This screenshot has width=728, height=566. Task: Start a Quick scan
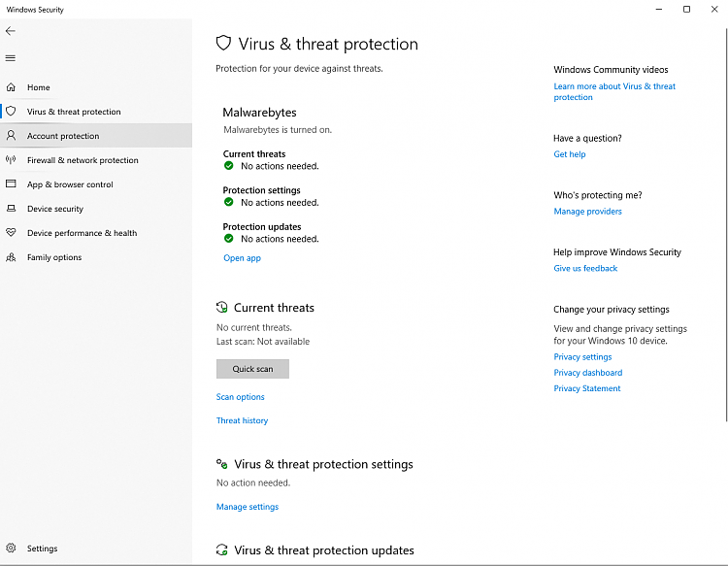coord(252,369)
